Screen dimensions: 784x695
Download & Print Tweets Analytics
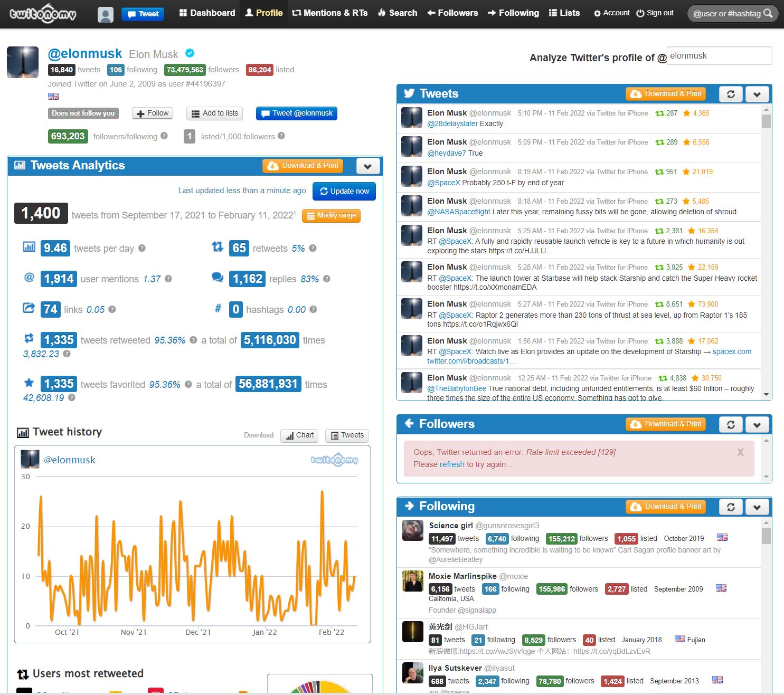[x=303, y=166]
